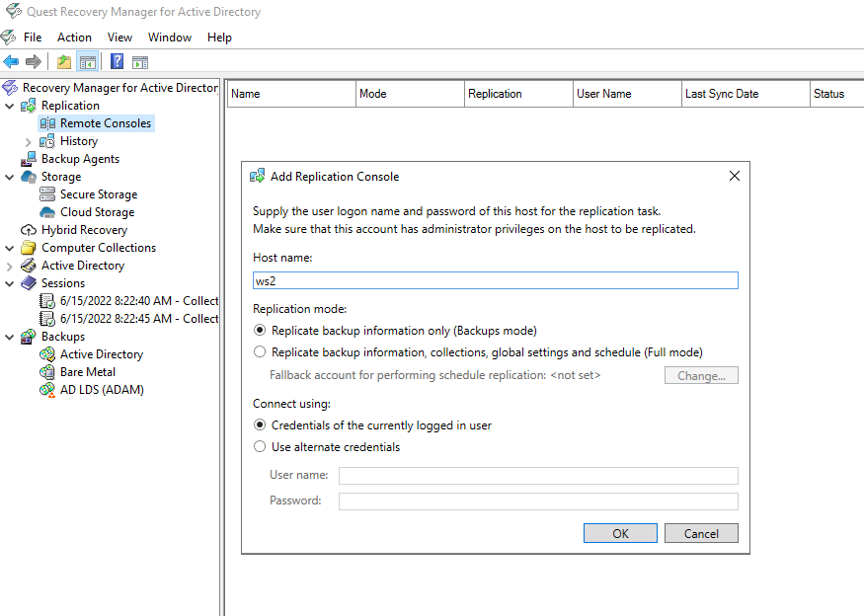Choose Full mode replication
Image resolution: width=864 pixels, height=616 pixels.
(x=259, y=351)
